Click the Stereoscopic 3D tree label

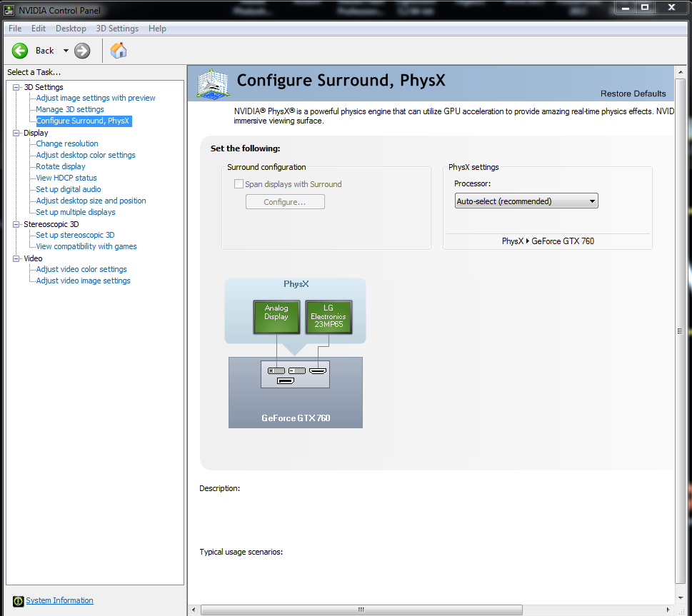51,224
